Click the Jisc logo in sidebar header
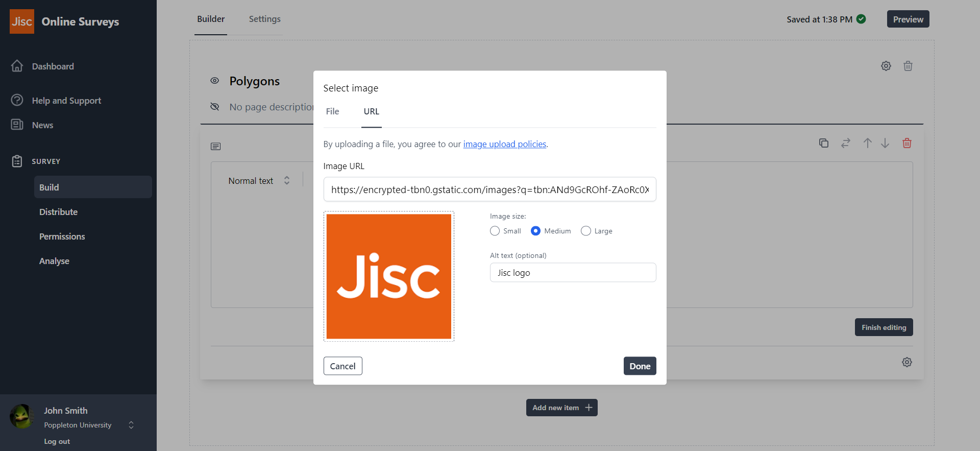Viewport: 980px width, 451px height. tap(22, 21)
